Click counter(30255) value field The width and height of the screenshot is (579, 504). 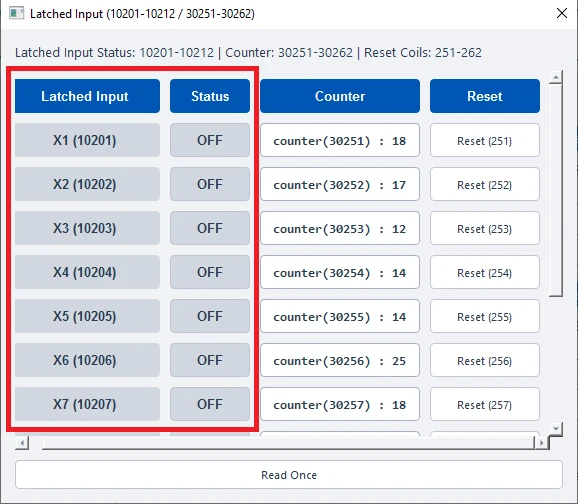(340, 316)
